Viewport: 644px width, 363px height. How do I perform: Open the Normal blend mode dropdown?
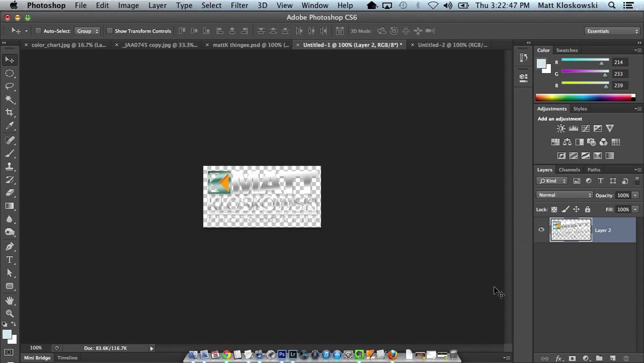pyautogui.click(x=564, y=195)
